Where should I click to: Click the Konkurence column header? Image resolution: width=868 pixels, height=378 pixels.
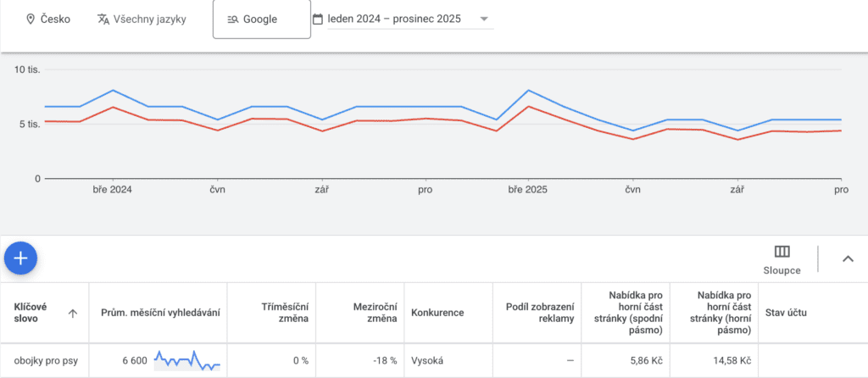[x=437, y=313]
